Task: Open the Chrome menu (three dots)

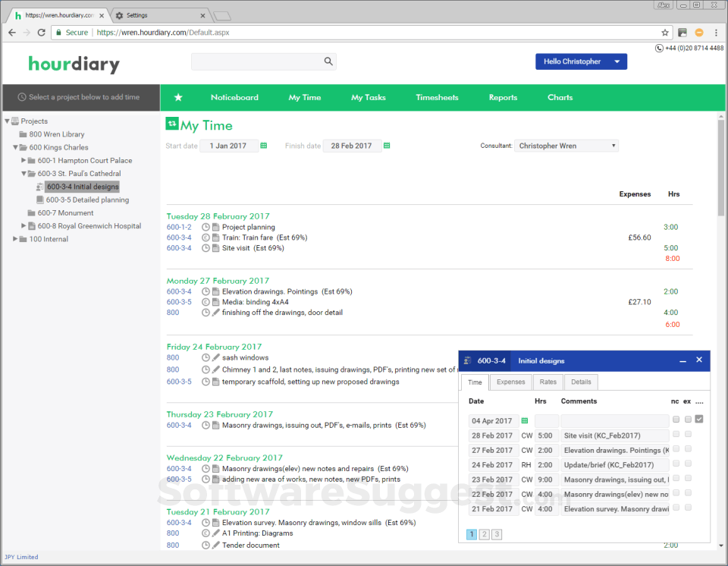Action: coord(716,33)
